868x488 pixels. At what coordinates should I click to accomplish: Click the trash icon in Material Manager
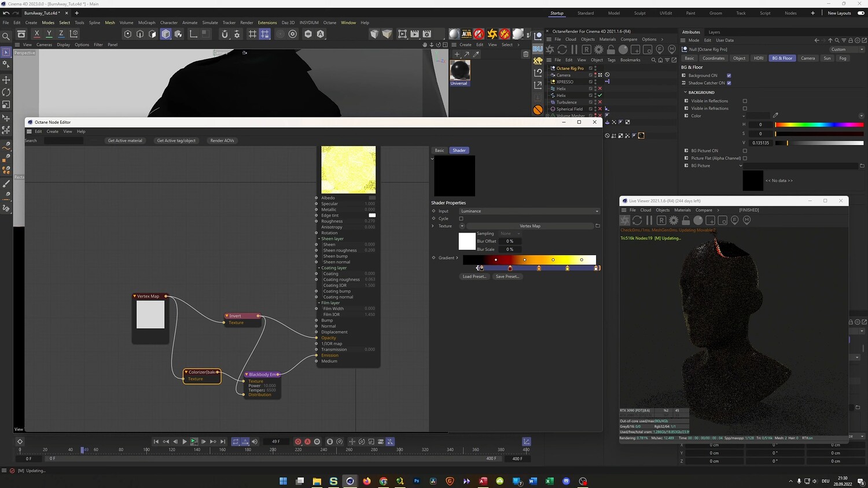click(x=526, y=54)
